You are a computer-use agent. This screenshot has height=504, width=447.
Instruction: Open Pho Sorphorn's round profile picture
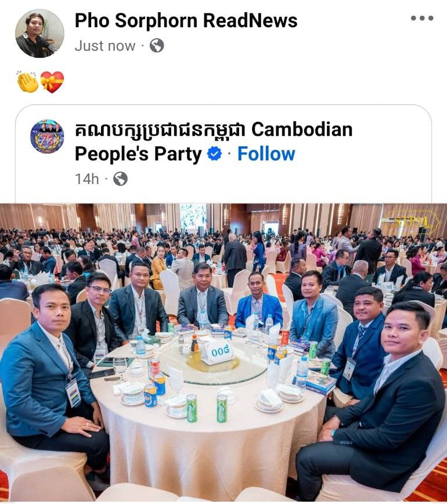39,34
